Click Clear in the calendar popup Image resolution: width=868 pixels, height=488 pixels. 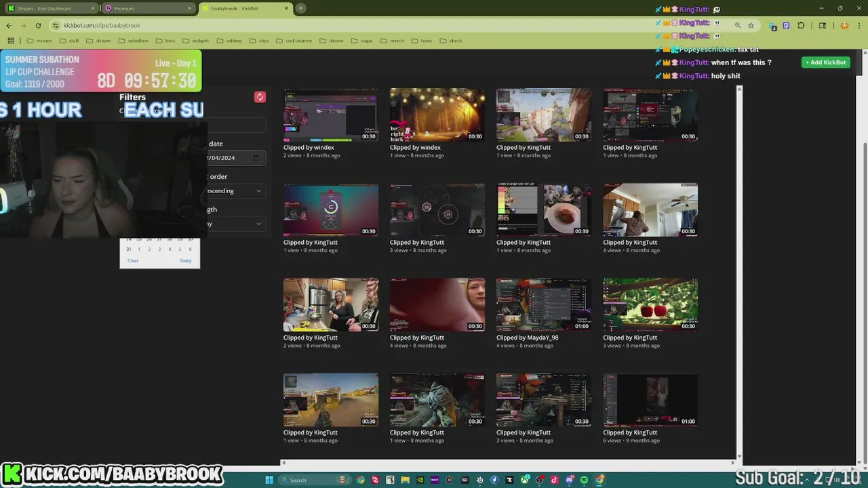click(133, 261)
